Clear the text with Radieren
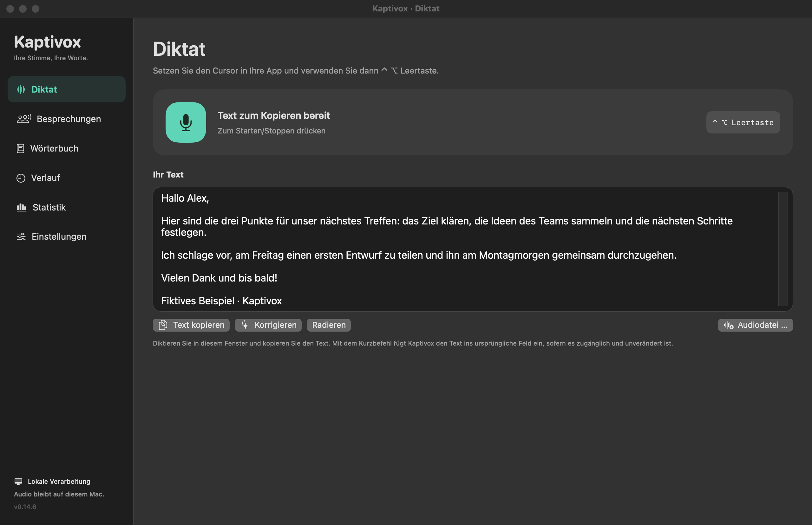 pos(329,325)
